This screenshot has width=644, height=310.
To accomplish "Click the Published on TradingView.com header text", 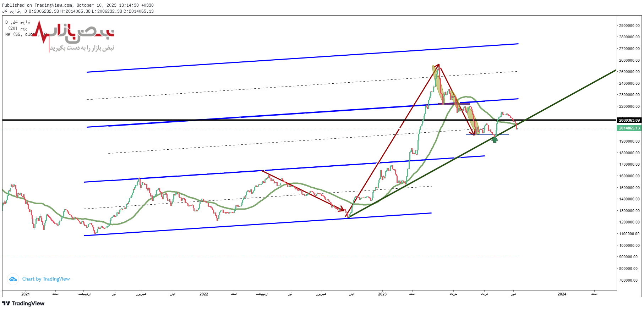I will pos(78,5).
